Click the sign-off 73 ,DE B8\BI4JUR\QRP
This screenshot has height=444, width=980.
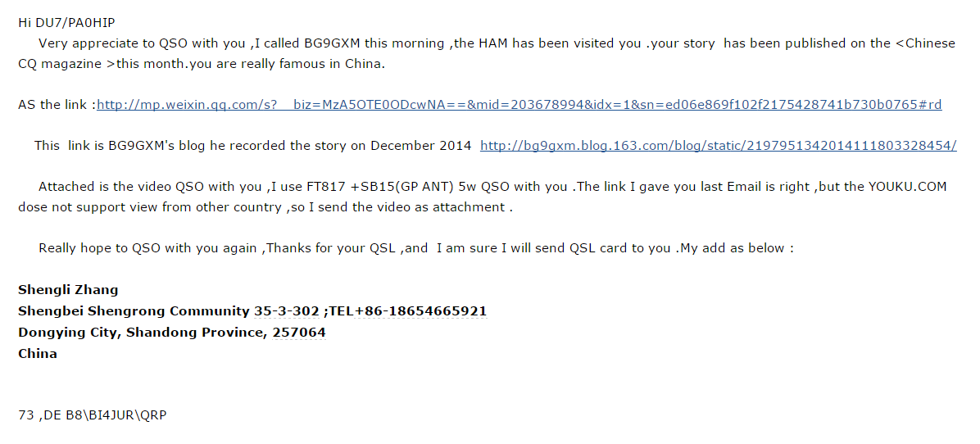(93, 415)
